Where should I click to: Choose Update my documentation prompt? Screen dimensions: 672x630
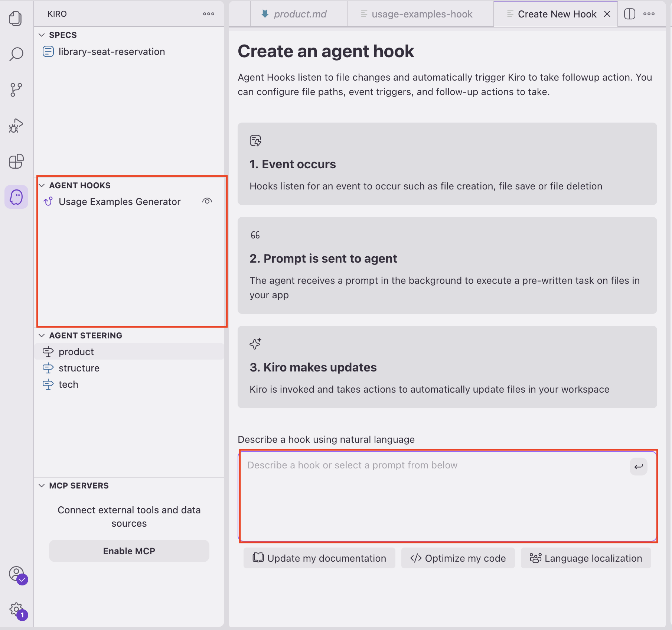coord(319,558)
